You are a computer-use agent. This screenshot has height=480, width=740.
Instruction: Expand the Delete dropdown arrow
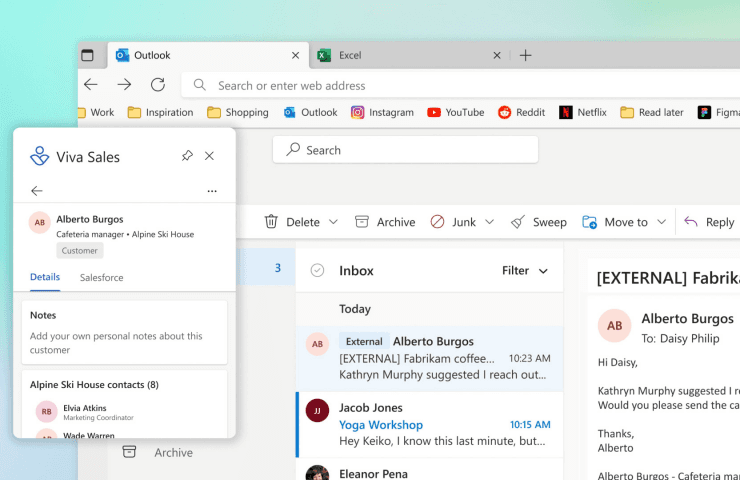tap(334, 222)
